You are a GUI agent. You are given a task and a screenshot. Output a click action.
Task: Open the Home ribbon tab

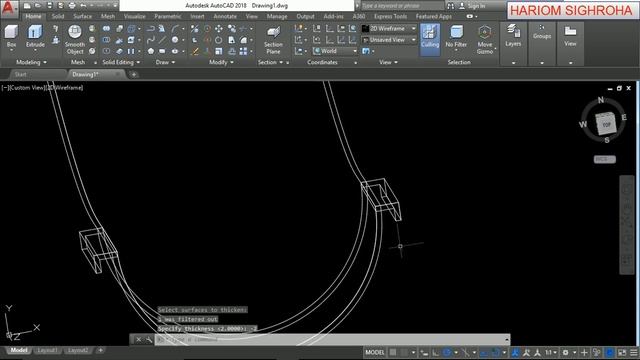(x=33, y=16)
